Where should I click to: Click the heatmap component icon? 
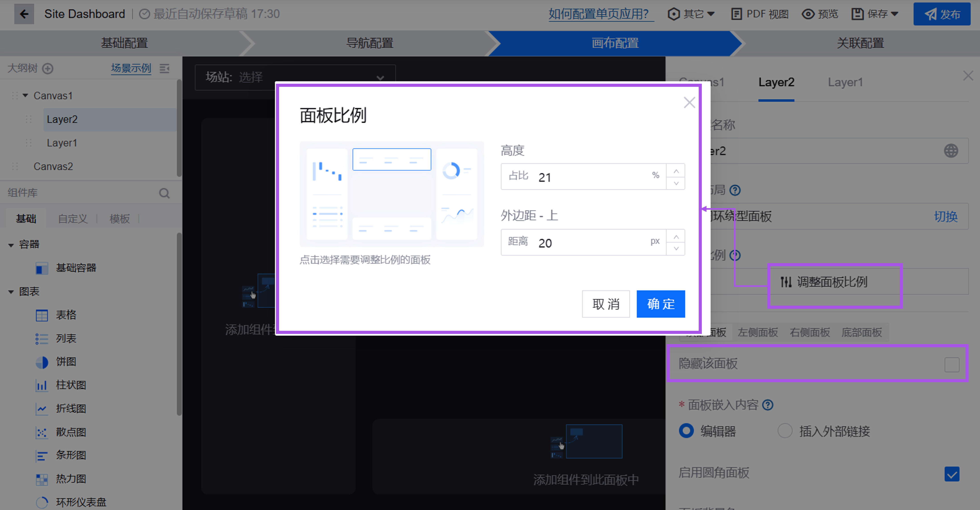click(41, 479)
